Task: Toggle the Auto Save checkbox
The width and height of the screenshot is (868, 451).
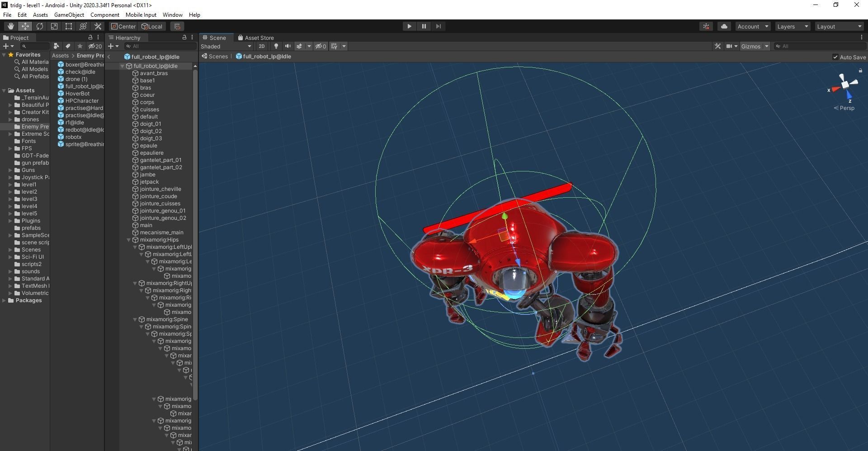Action: (835, 57)
